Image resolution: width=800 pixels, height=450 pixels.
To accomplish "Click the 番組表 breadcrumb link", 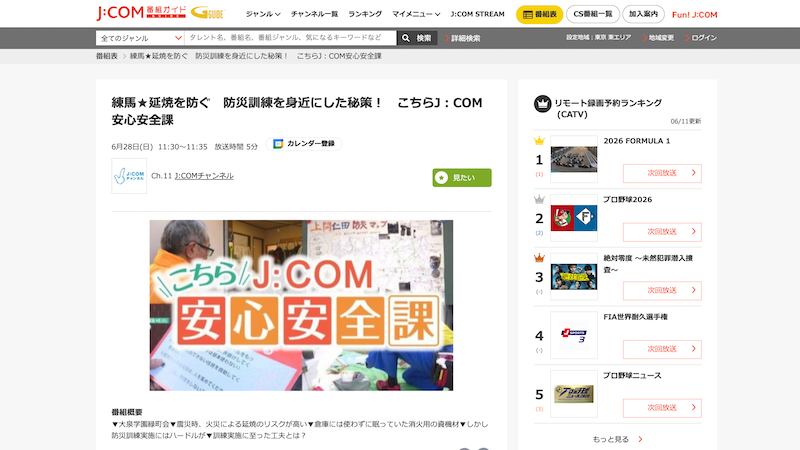I will point(107,56).
